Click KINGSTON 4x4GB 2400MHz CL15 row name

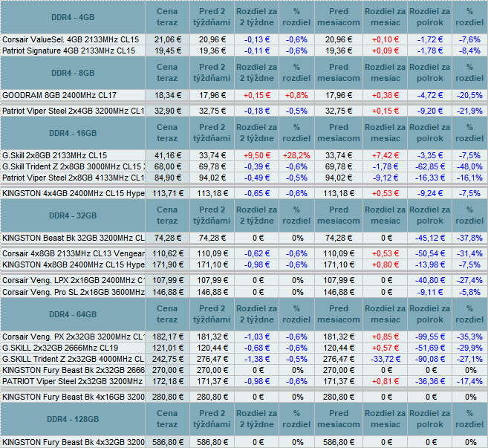coord(73,194)
